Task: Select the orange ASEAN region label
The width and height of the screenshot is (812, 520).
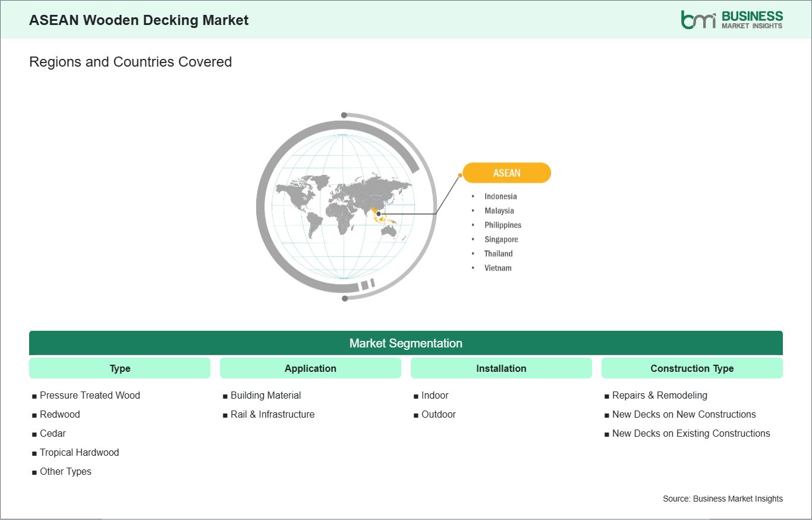Action: tap(506, 173)
